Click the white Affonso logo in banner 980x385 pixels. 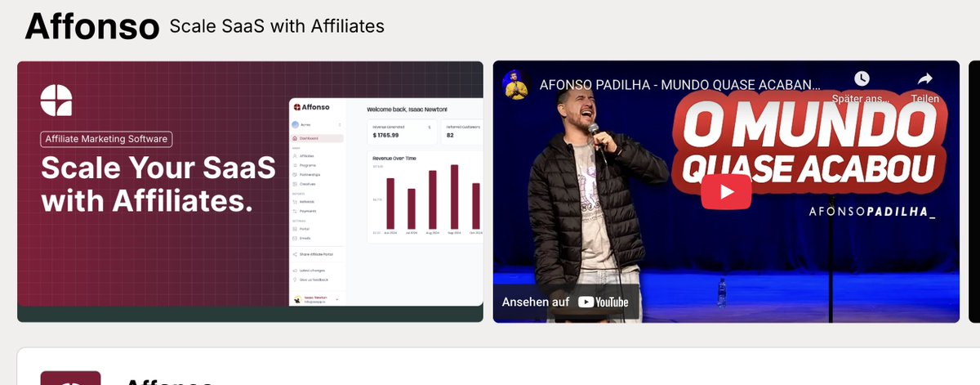click(x=56, y=101)
